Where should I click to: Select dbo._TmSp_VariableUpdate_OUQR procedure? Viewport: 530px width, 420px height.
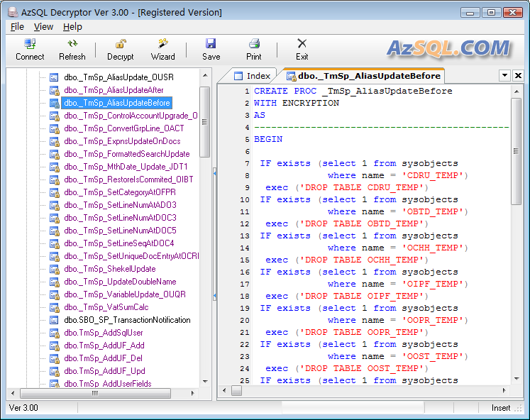coord(125,294)
